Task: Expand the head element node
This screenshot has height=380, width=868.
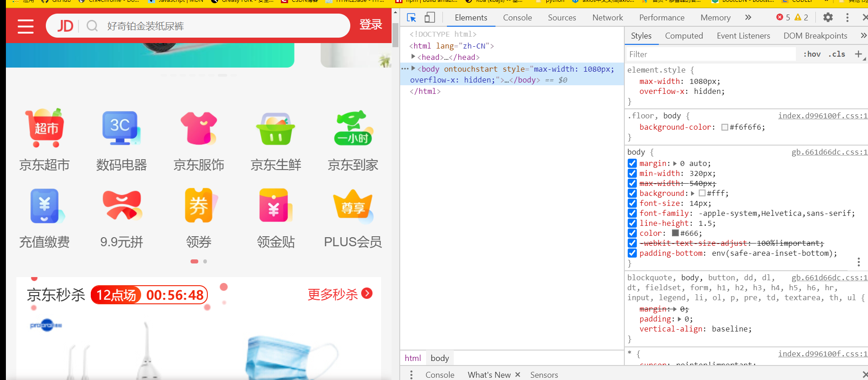Action: click(413, 57)
